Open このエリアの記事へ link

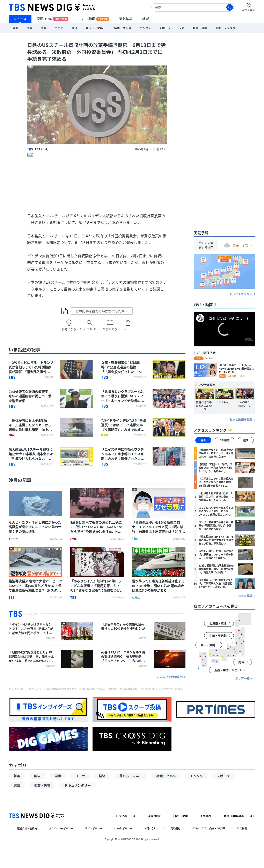171,677
